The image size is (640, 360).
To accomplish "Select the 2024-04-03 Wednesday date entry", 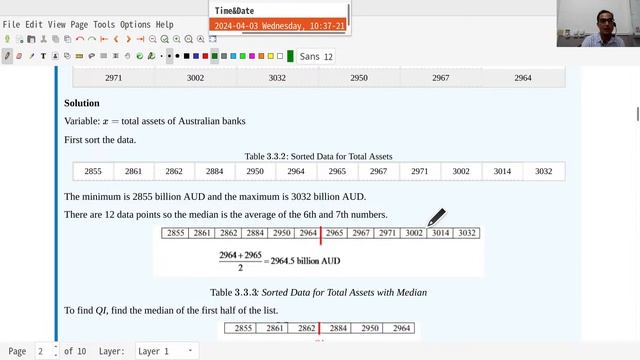I will coord(278,26).
